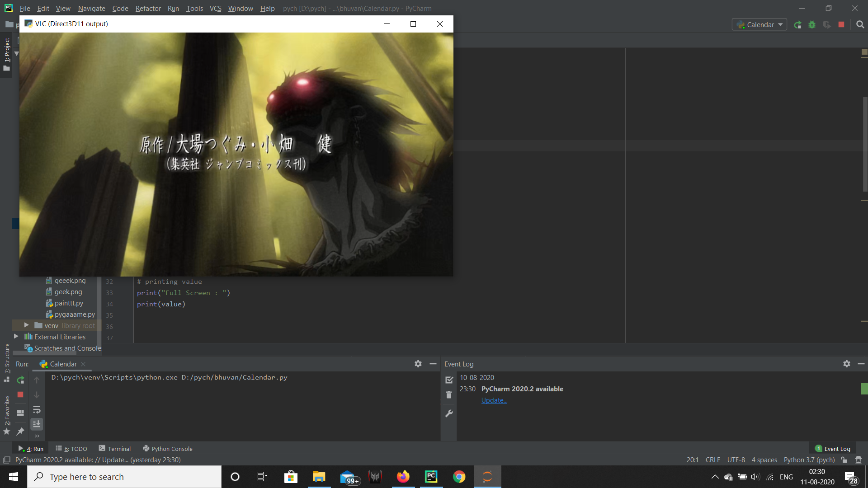Open the Run panel gear options

pyautogui.click(x=418, y=364)
